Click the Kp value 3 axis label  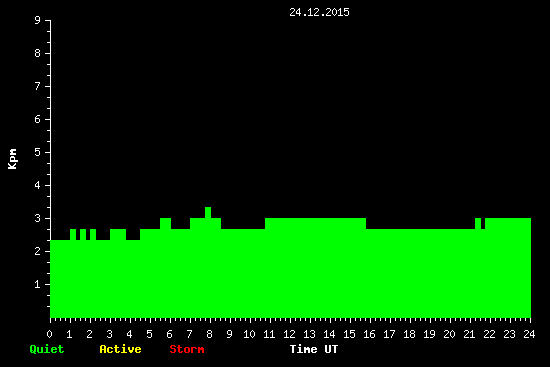click(38, 218)
